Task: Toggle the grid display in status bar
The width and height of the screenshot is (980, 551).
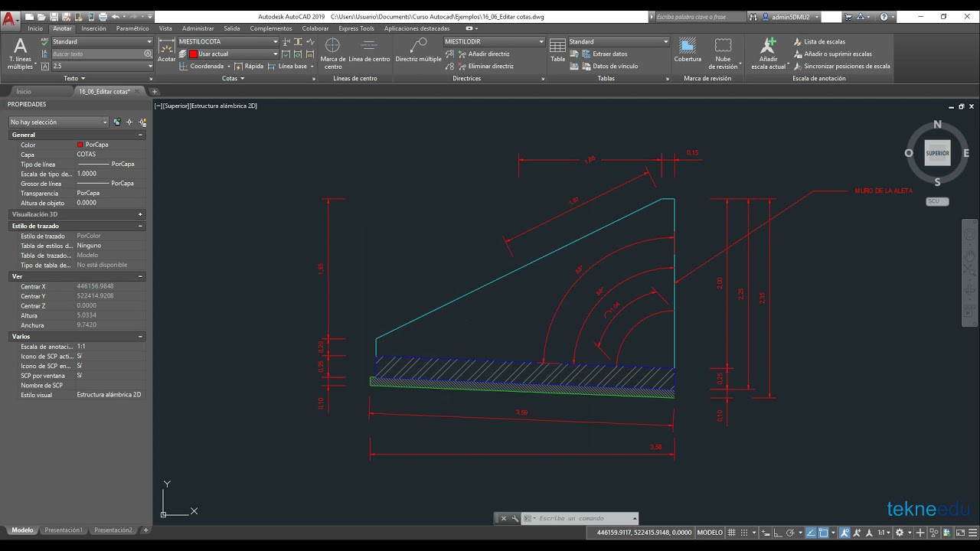Action: (732, 533)
